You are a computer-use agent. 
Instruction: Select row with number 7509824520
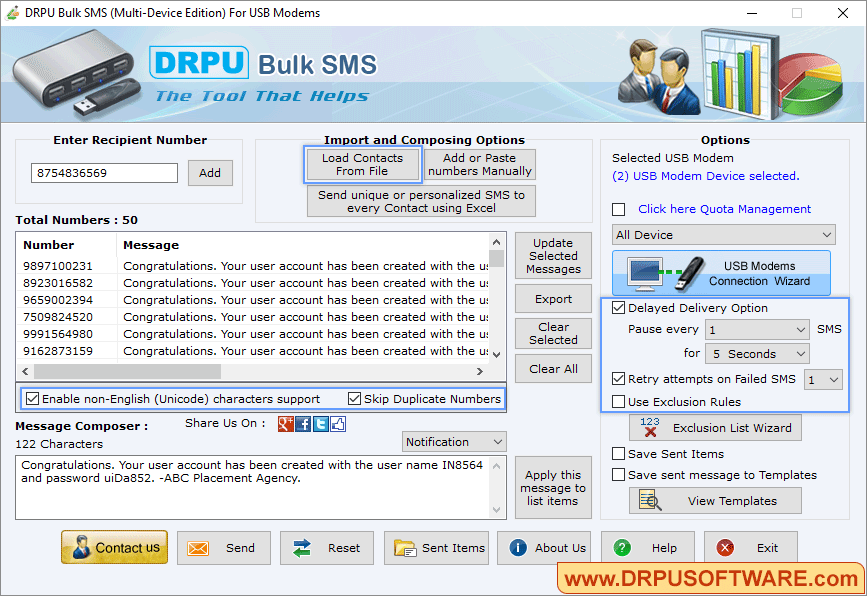pos(255,317)
